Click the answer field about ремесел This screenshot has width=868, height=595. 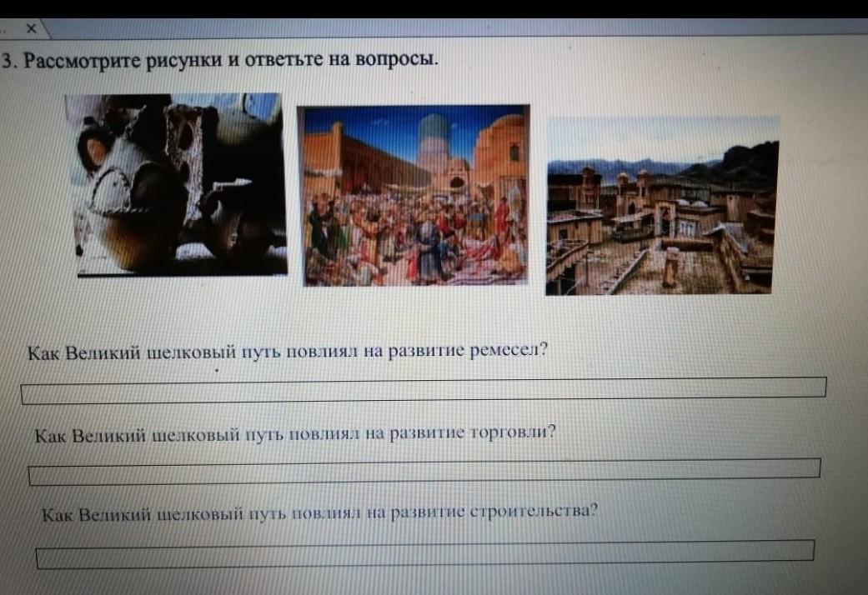[x=424, y=390]
